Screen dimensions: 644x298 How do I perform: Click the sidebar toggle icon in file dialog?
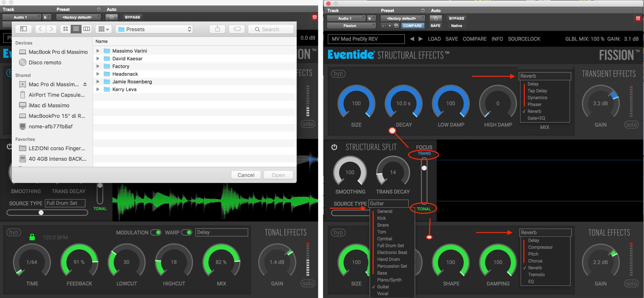pyautogui.click(x=23, y=29)
